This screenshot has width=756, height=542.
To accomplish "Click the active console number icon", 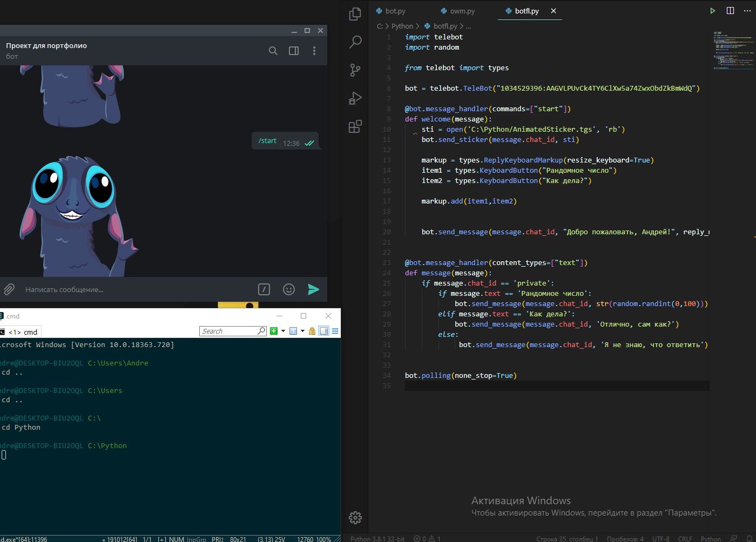I will coord(293,331).
